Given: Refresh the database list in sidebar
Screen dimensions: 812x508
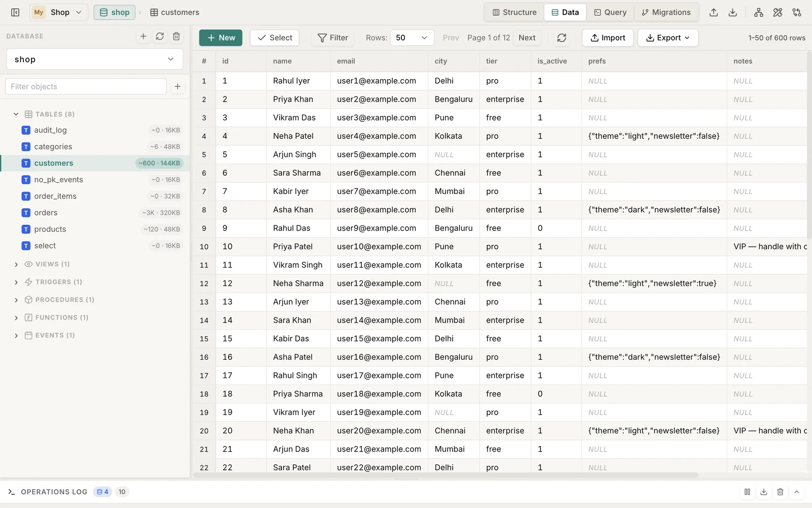Looking at the screenshot, I should coord(159,36).
